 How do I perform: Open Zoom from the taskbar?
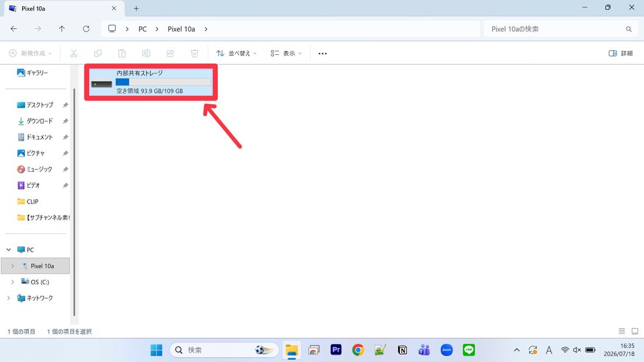447,350
